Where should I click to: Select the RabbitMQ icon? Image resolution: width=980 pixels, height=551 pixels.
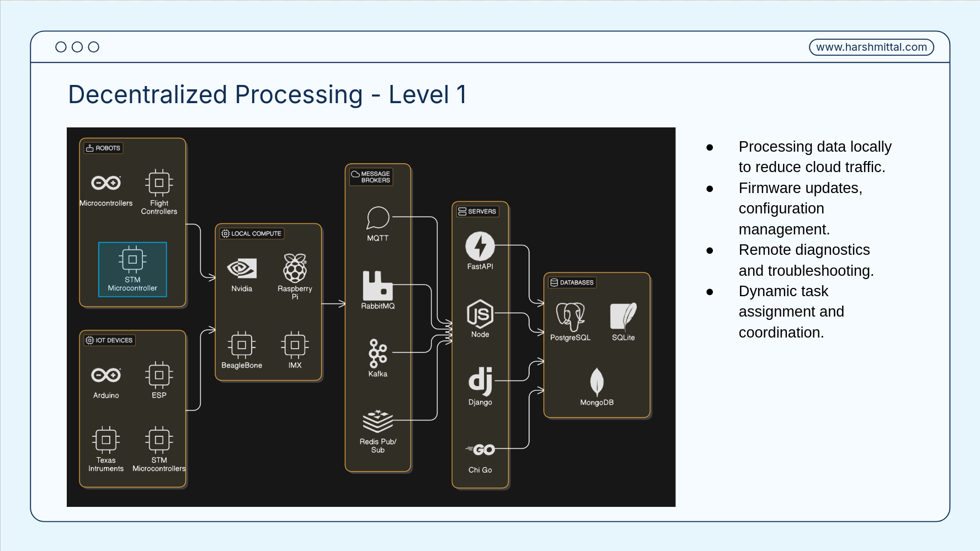[x=377, y=285]
